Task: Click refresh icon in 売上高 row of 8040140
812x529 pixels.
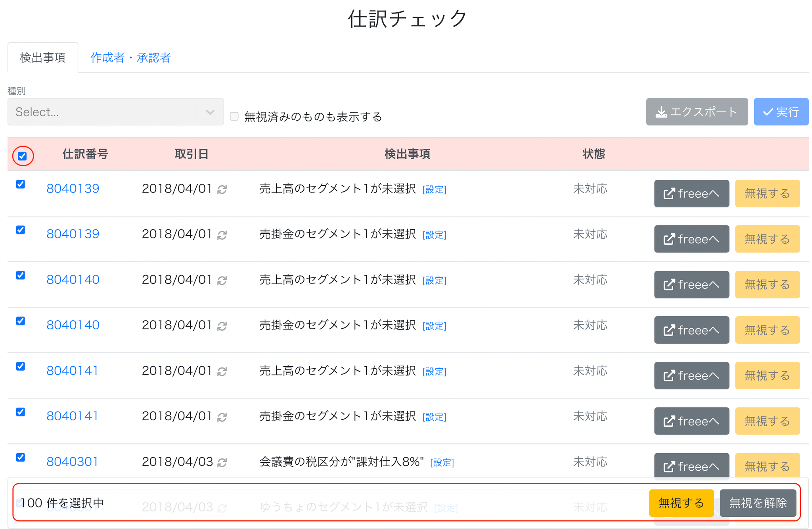Action: (x=222, y=281)
